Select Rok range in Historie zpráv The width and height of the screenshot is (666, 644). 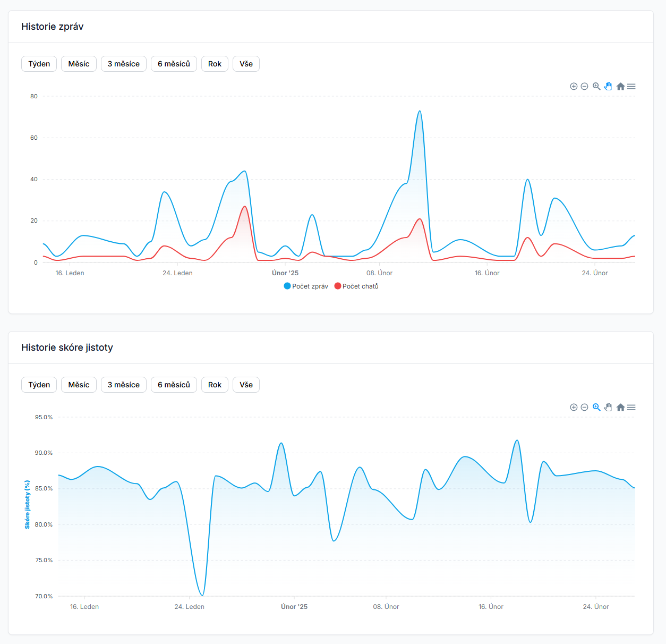(215, 64)
